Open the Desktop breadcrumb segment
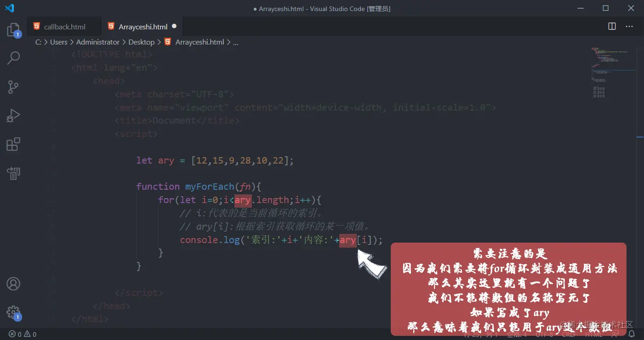The image size is (644, 340). (x=142, y=42)
